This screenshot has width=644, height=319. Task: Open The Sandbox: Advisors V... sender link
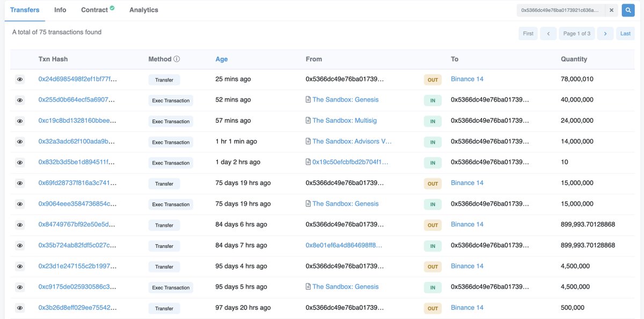[x=352, y=142]
